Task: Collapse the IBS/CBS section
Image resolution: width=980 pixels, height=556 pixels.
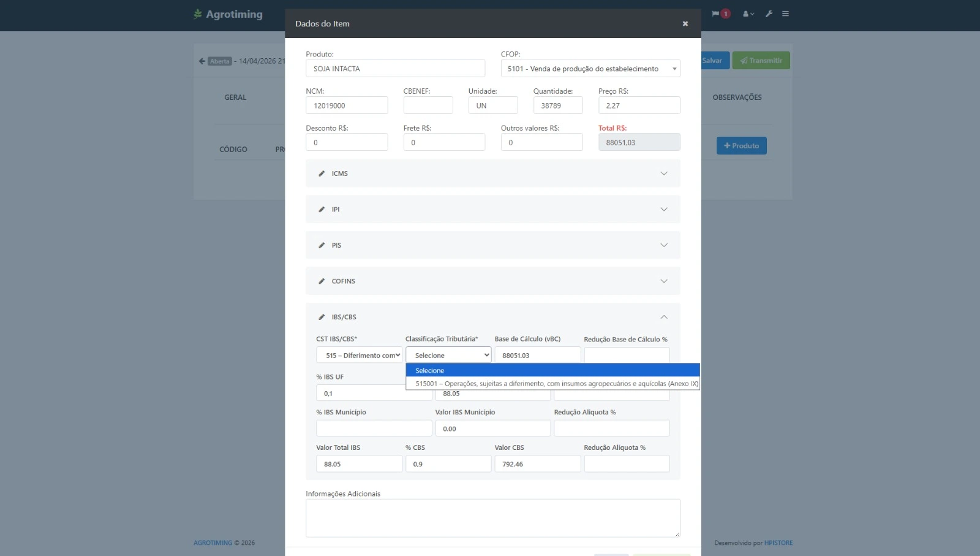Action: click(x=663, y=317)
